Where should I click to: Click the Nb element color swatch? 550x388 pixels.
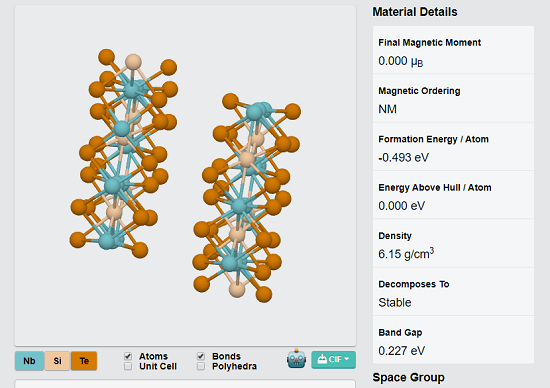pyautogui.click(x=29, y=361)
